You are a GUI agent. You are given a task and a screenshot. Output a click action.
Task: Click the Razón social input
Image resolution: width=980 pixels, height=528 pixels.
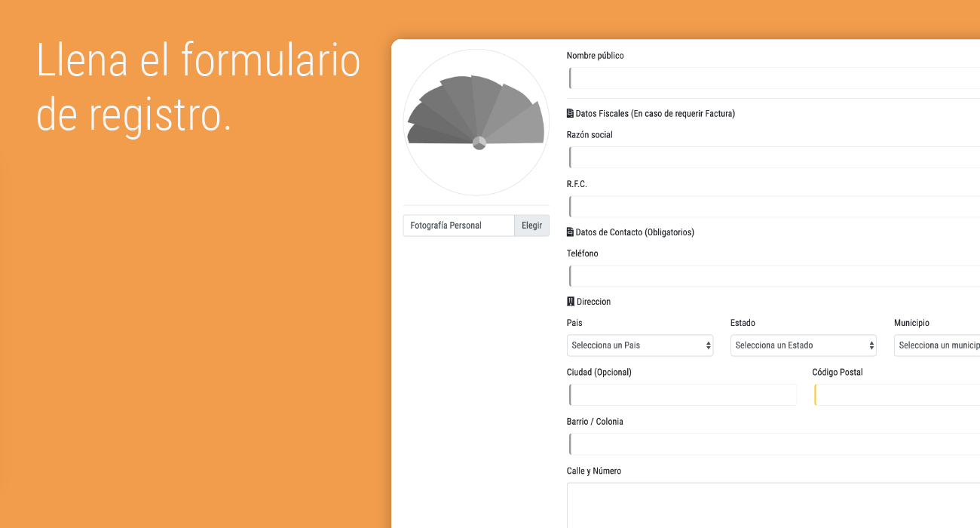click(774, 158)
